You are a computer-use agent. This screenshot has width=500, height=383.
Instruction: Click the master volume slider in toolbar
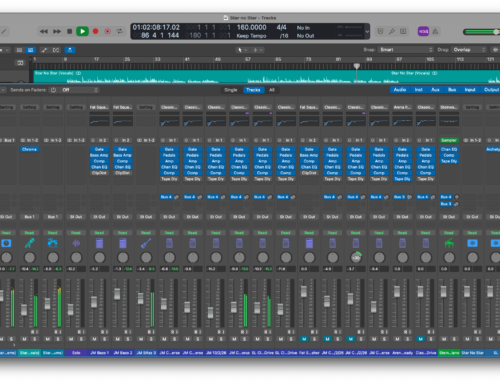click(481, 32)
